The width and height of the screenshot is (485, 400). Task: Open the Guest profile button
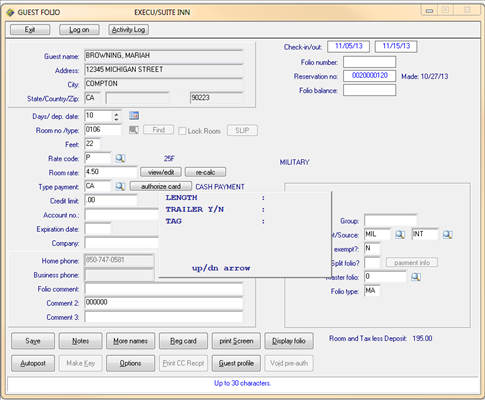pos(236,363)
